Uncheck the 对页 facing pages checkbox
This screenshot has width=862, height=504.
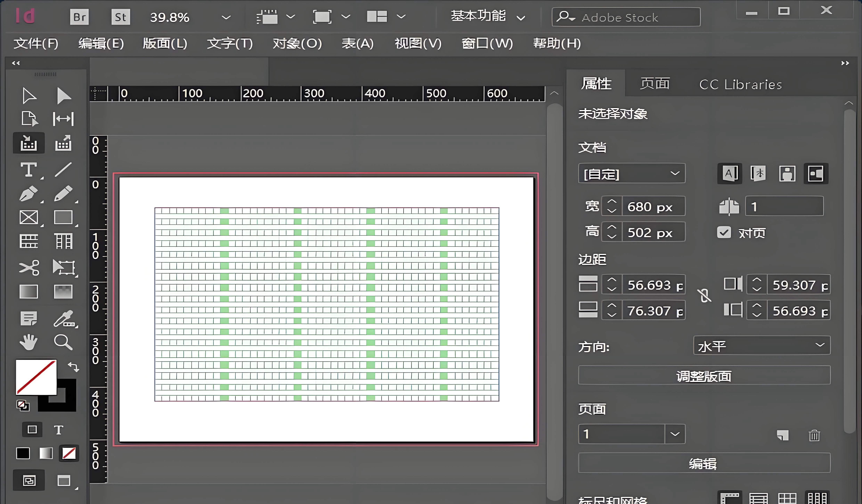coord(724,233)
